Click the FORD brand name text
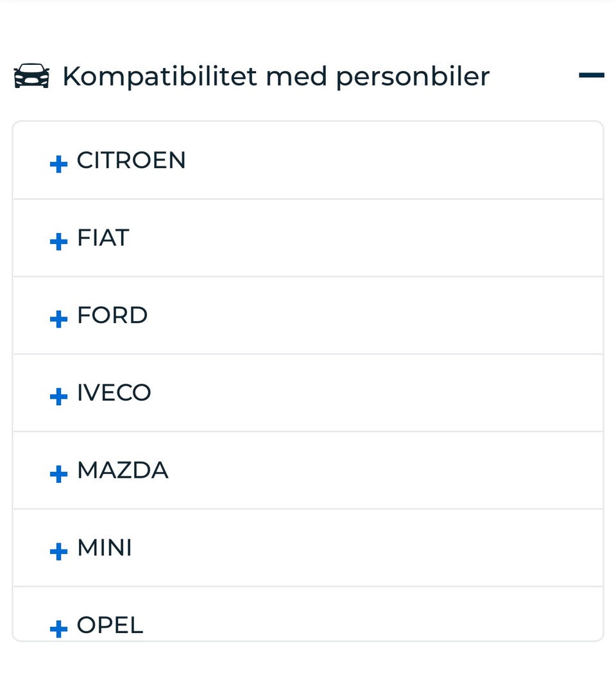This screenshot has width=616, height=680. tap(112, 315)
